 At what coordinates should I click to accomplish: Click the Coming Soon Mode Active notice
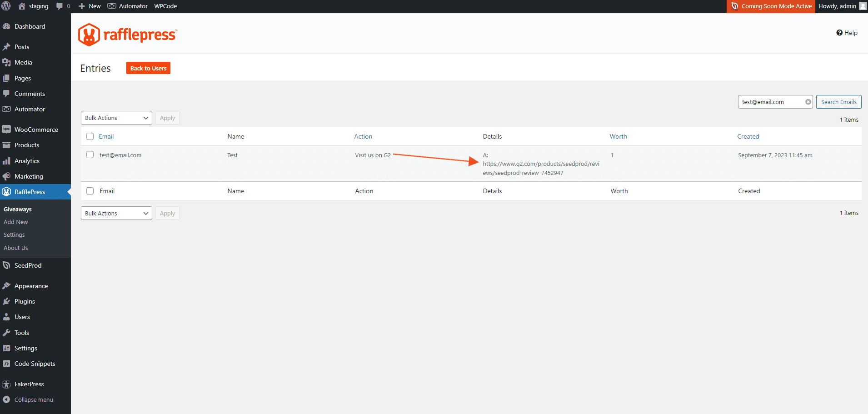point(771,6)
